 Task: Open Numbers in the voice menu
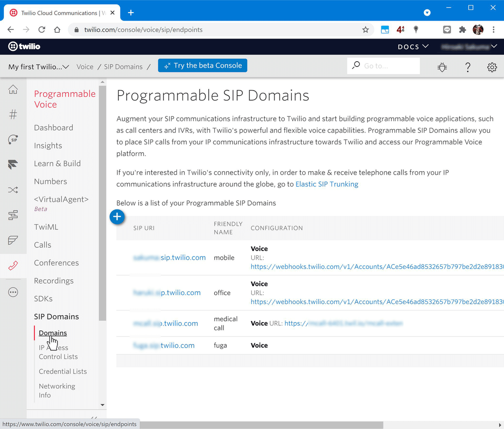coord(50,181)
